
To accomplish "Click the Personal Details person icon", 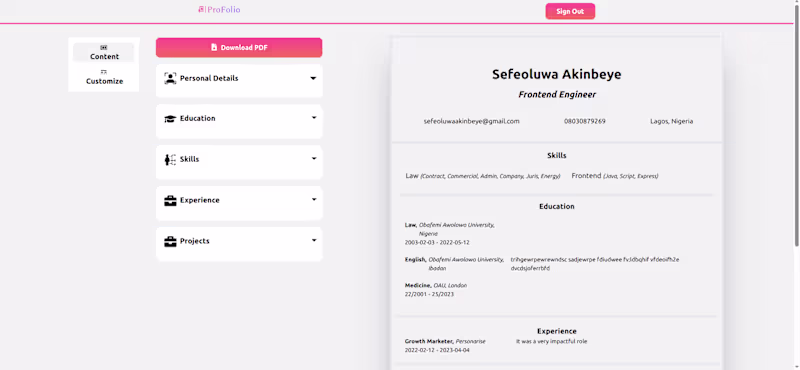I will (x=170, y=79).
